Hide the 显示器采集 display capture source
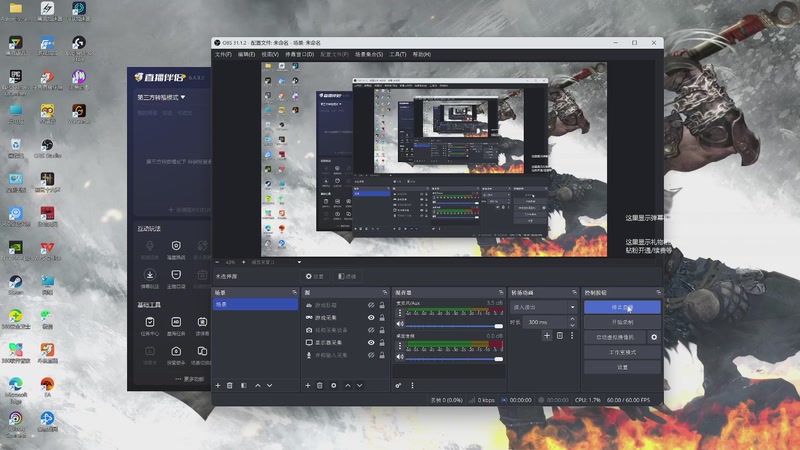The height and width of the screenshot is (450, 800). 371,342
